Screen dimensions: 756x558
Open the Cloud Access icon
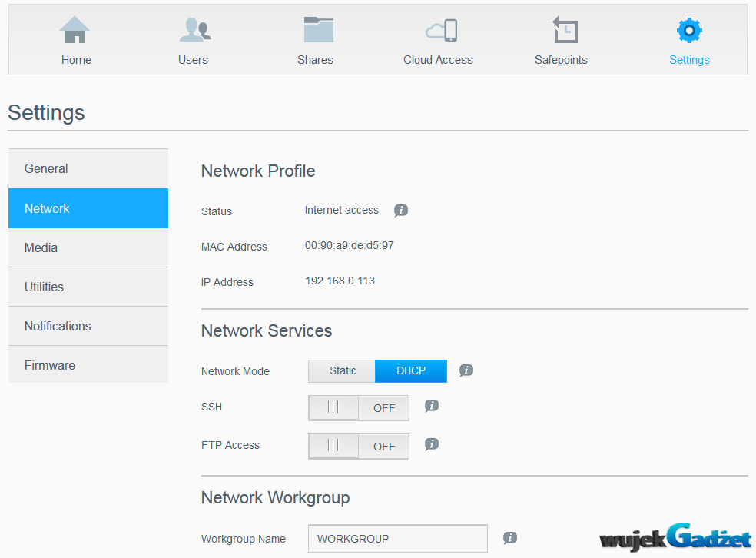[x=441, y=31]
